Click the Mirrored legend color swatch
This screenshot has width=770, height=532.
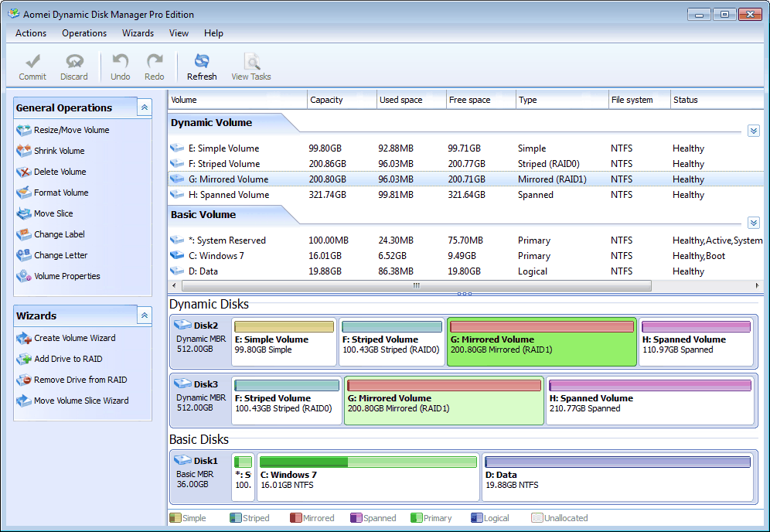point(295,518)
